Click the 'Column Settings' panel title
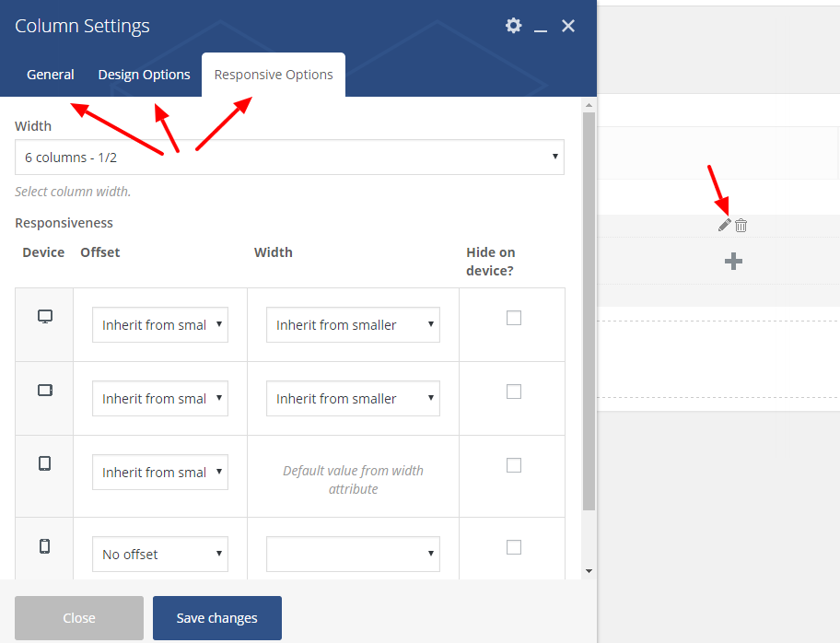This screenshot has width=840, height=643. 82,26
